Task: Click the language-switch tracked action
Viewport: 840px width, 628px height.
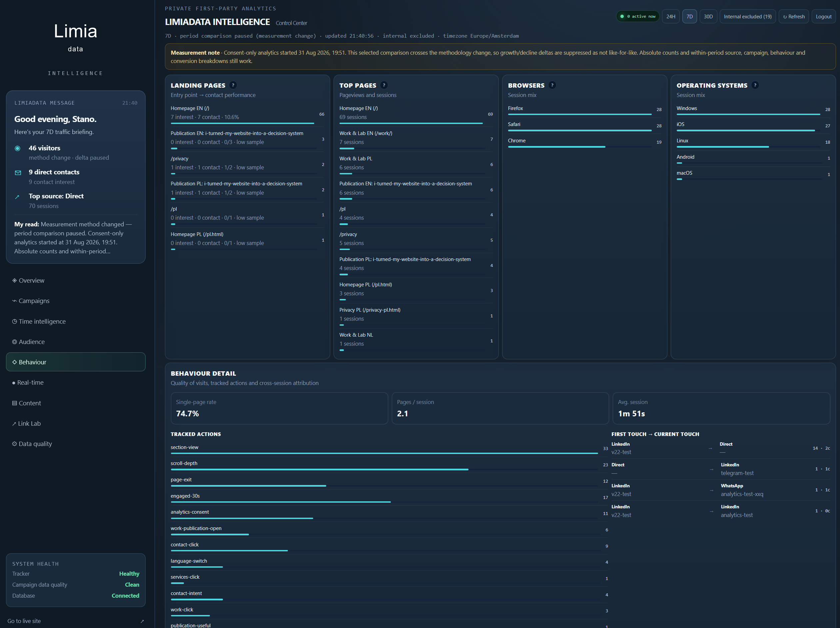Action: pos(389,563)
